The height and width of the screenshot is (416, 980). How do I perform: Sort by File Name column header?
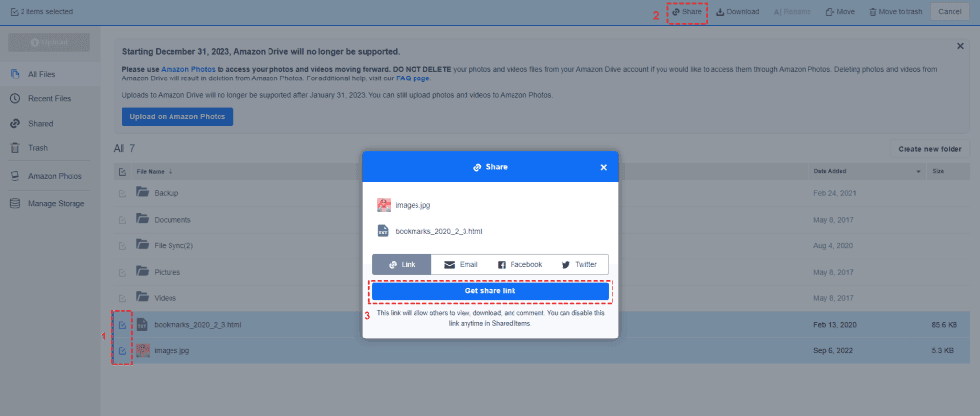click(155, 172)
